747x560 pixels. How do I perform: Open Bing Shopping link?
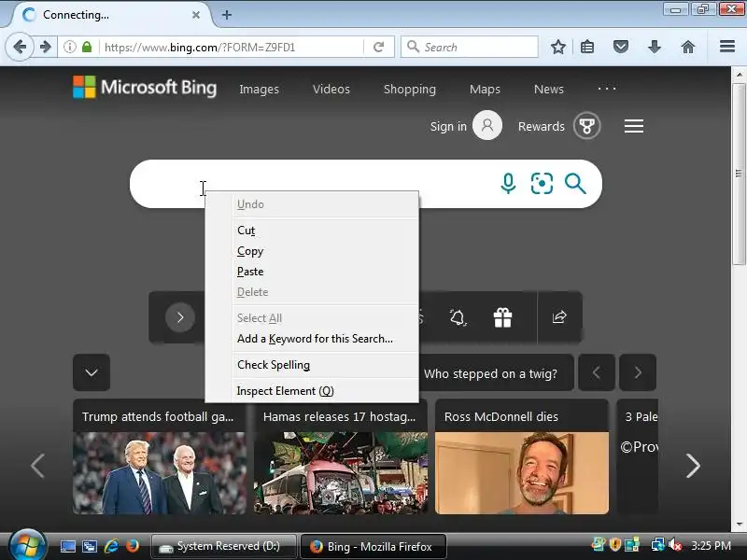[x=410, y=89]
